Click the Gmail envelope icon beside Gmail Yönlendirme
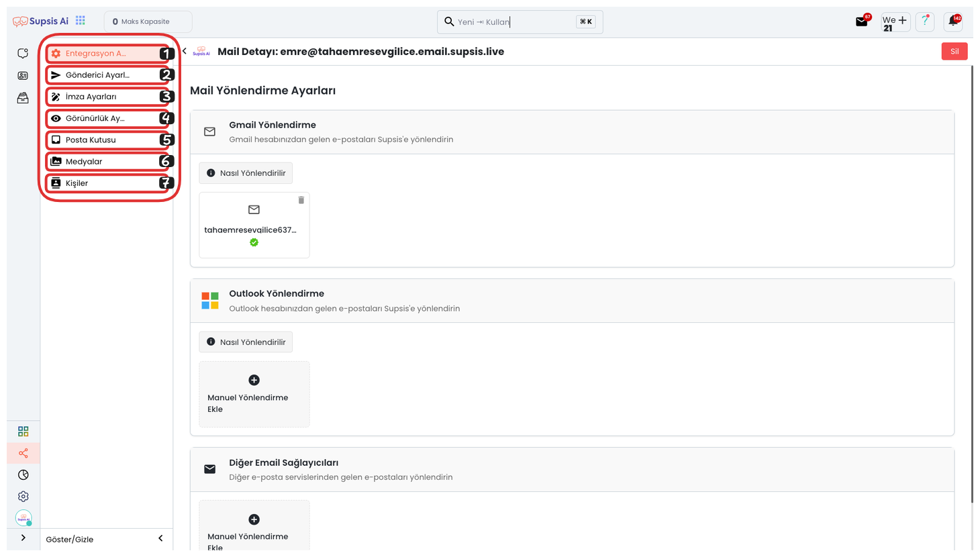This screenshot has height=557, width=980. tap(210, 132)
